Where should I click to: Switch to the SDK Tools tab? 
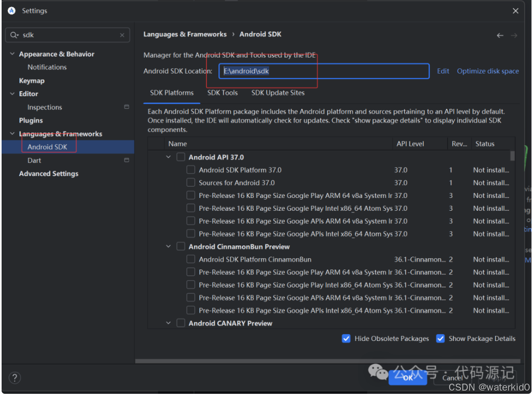(x=222, y=93)
